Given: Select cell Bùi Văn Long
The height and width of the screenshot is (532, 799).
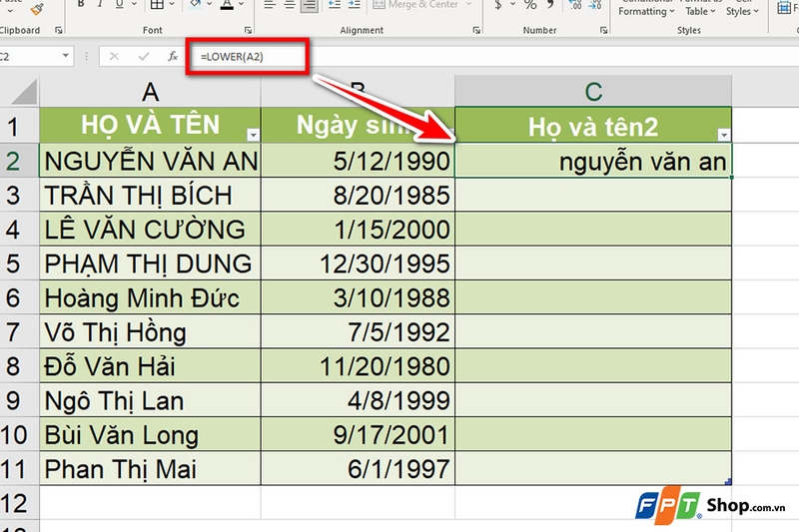Looking at the screenshot, I should [x=151, y=434].
